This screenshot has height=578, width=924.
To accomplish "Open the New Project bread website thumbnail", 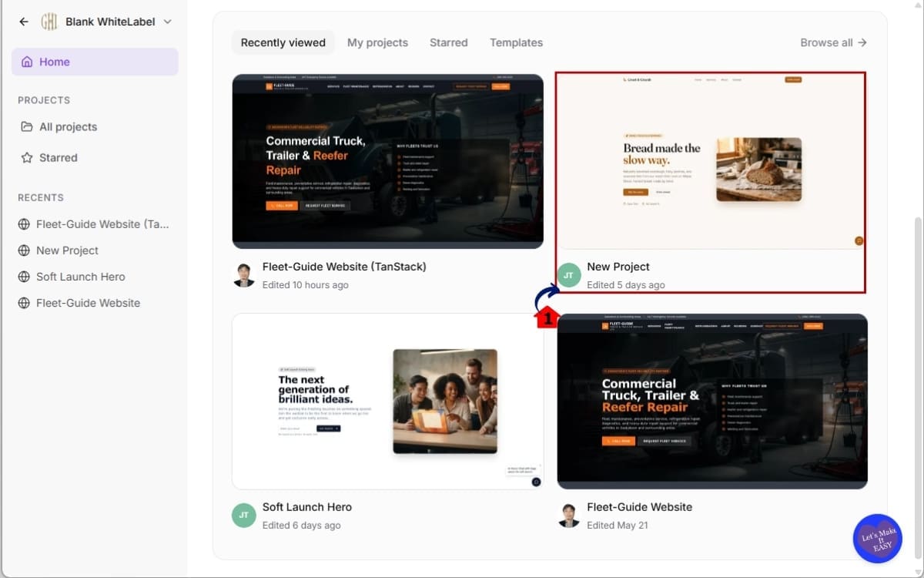I will [712, 161].
